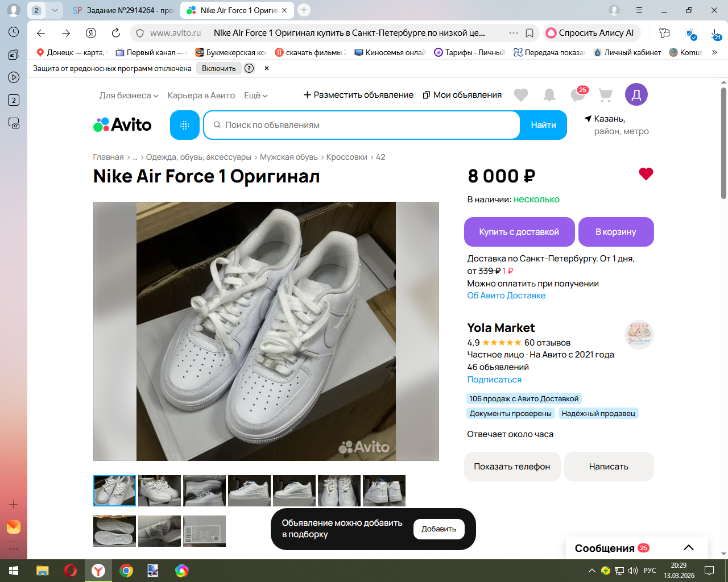The width and height of the screenshot is (728, 582).
Task: Go back in browser history
Action: click(x=41, y=33)
